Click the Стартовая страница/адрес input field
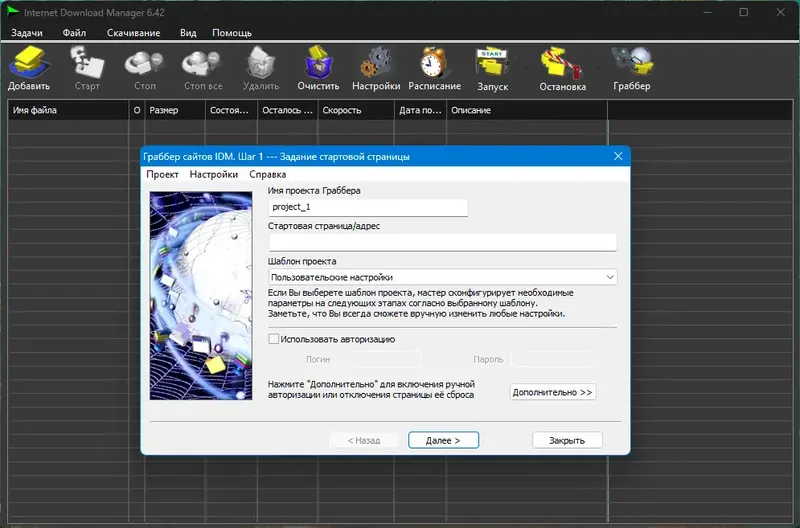The height and width of the screenshot is (528, 800). 442,242
